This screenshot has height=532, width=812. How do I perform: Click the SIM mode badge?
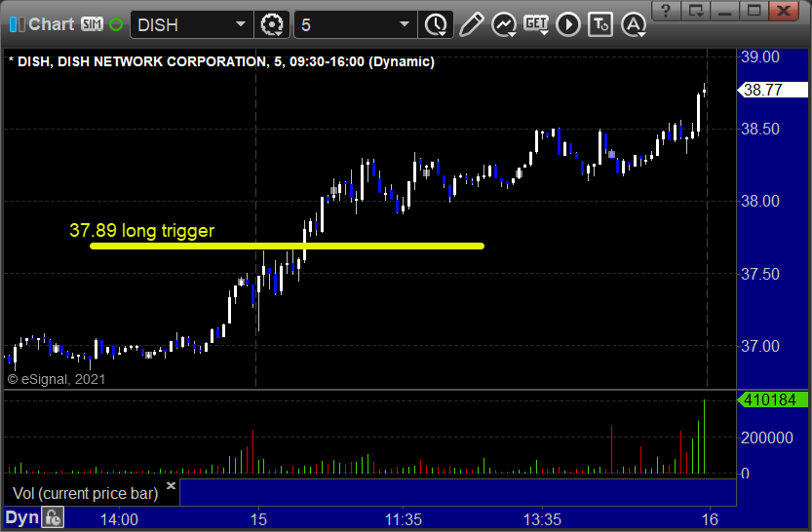pyautogui.click(x=93, y=24)
